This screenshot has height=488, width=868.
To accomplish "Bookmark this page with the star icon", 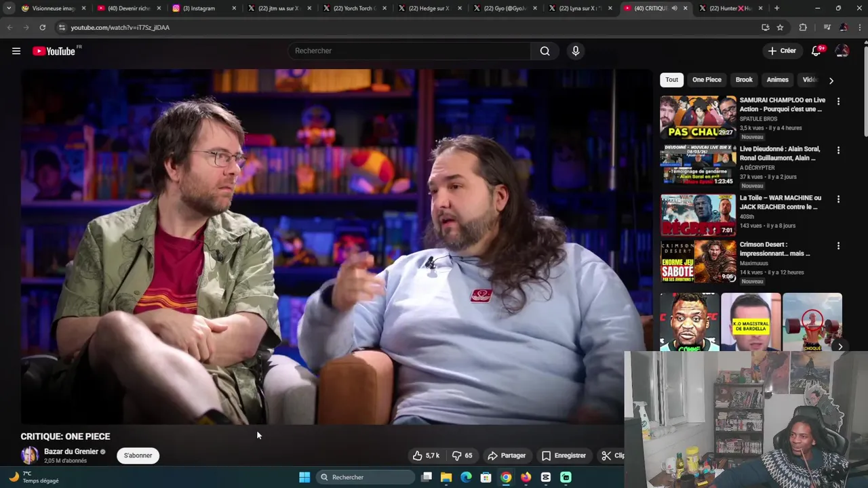I will 780,27.
